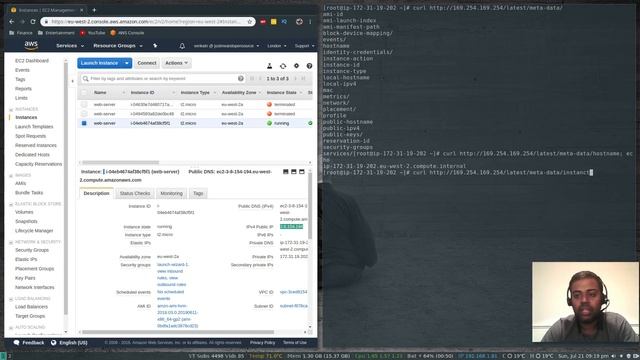Select the second terminated web-server row checkbox
This screenshot has height=360, width=640.
(84, 114)
